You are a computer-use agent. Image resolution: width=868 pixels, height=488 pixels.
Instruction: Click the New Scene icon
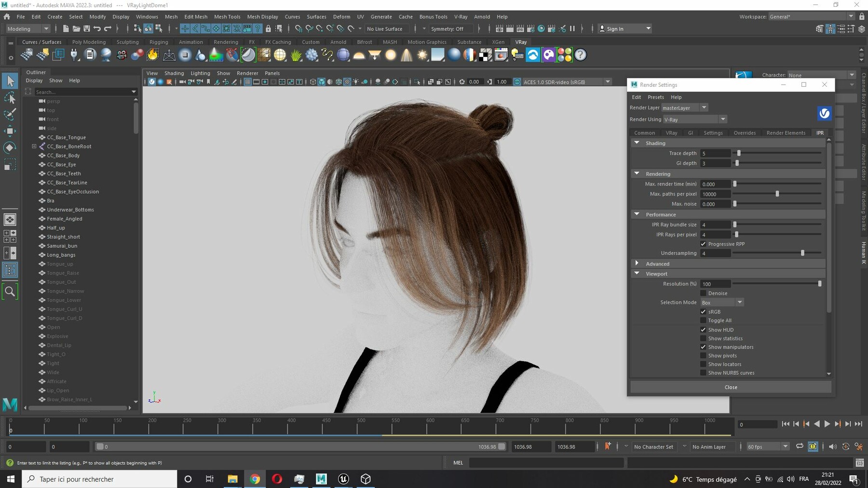(66, 29)
